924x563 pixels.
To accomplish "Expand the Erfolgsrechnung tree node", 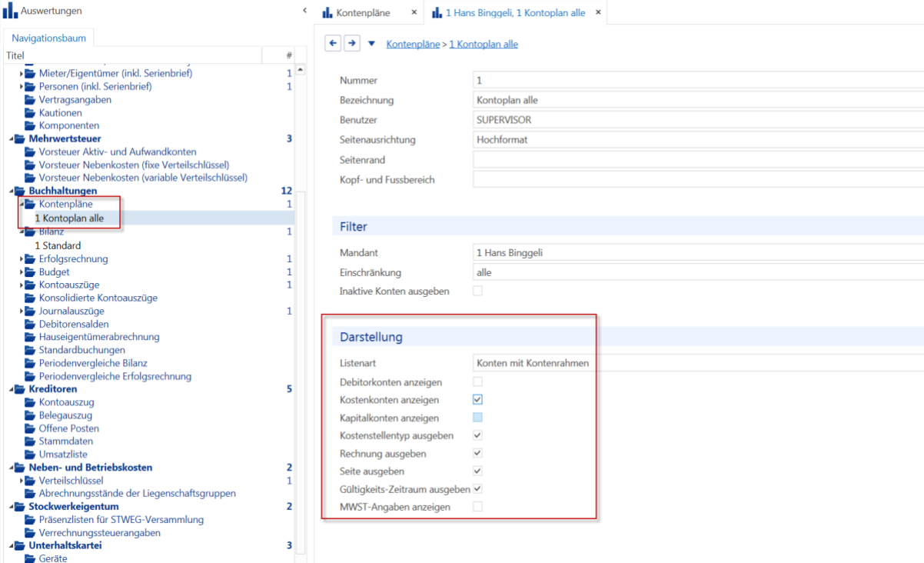I will 22,259.
